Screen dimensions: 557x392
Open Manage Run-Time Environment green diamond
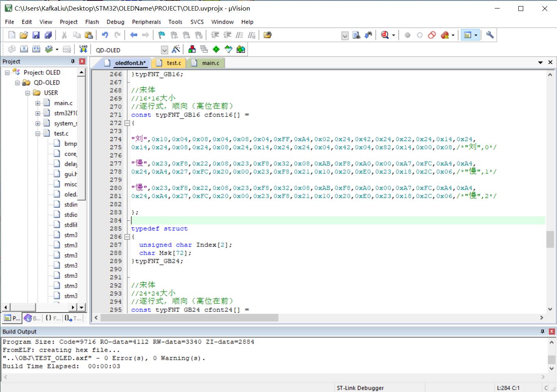(x=216, y=50)
